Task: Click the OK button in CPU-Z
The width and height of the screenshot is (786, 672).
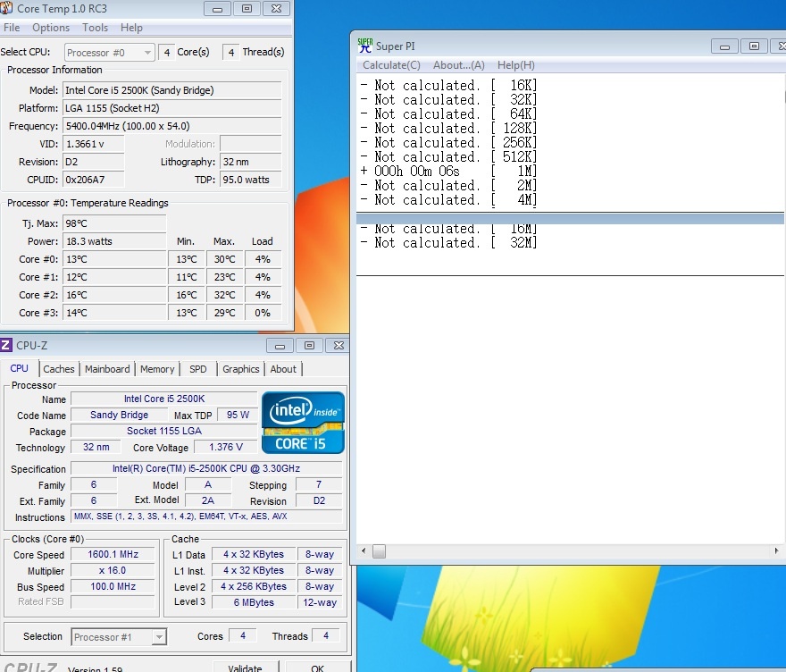Action: click(317, 668)
